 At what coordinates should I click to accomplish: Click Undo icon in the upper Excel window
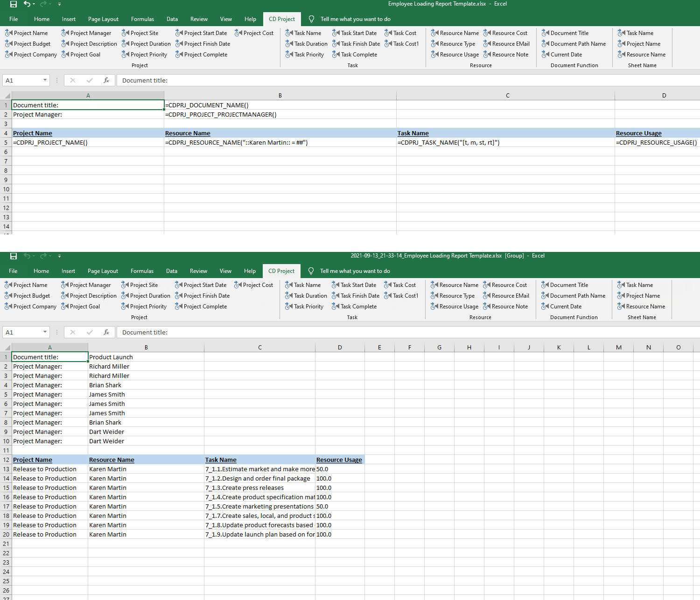[x=27, y=4]
